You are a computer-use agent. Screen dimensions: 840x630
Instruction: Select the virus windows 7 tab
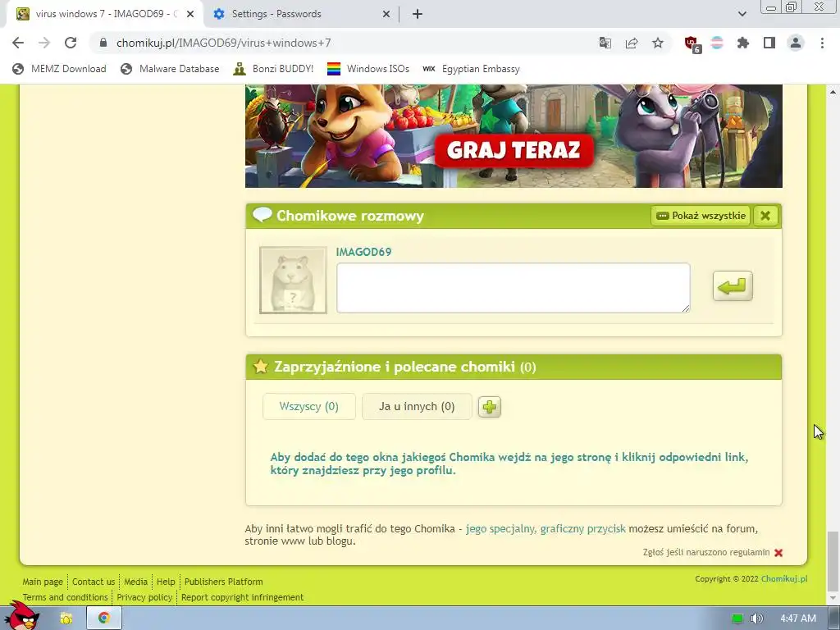pyautogui.click(x=104, y=15)
